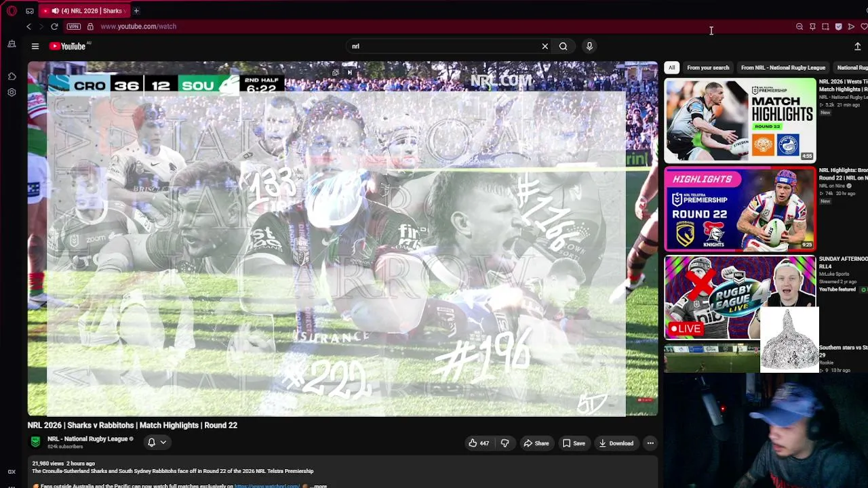Save the video to a playlist
The width and height of the screenshot is (868, 488).
point(574,443)
